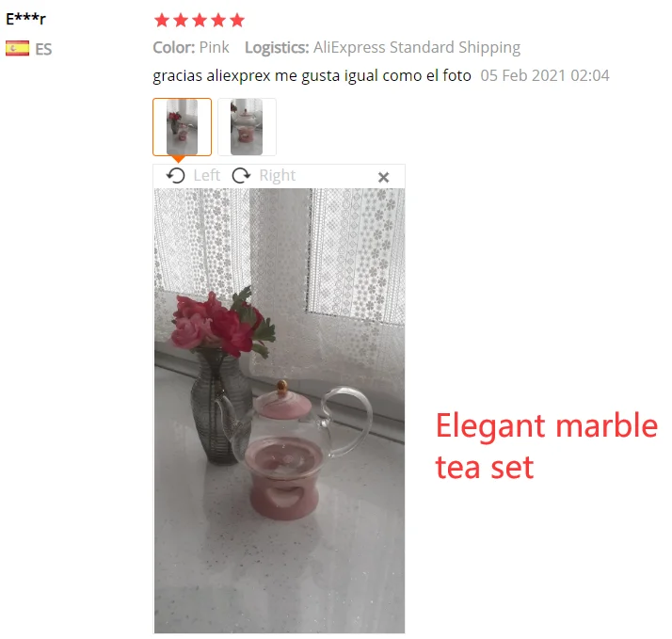Image resolution: width=672 pixels, height=639 pixels.
Task: Select the "Right" rotate label
Action: tap(278, 176)
